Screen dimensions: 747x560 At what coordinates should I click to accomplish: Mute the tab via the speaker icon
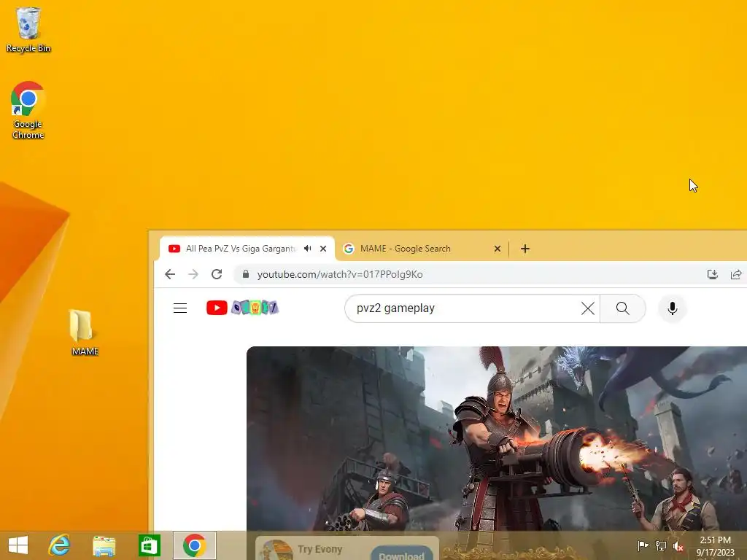(x=308, y=248)
